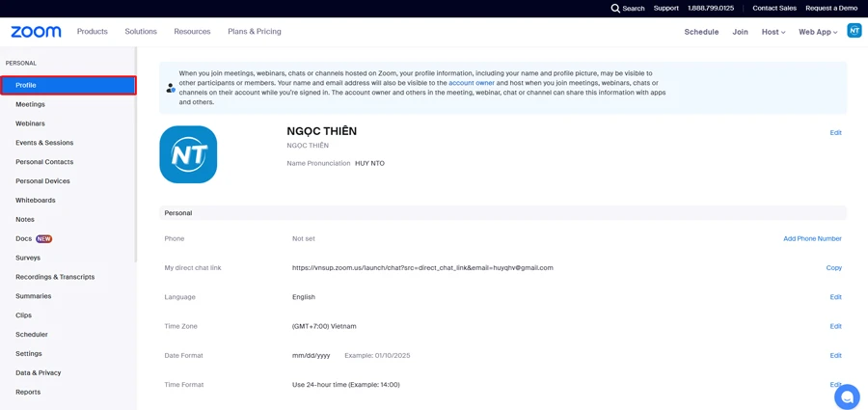
Task: Click the Schedule button
Action: (701, 32)
